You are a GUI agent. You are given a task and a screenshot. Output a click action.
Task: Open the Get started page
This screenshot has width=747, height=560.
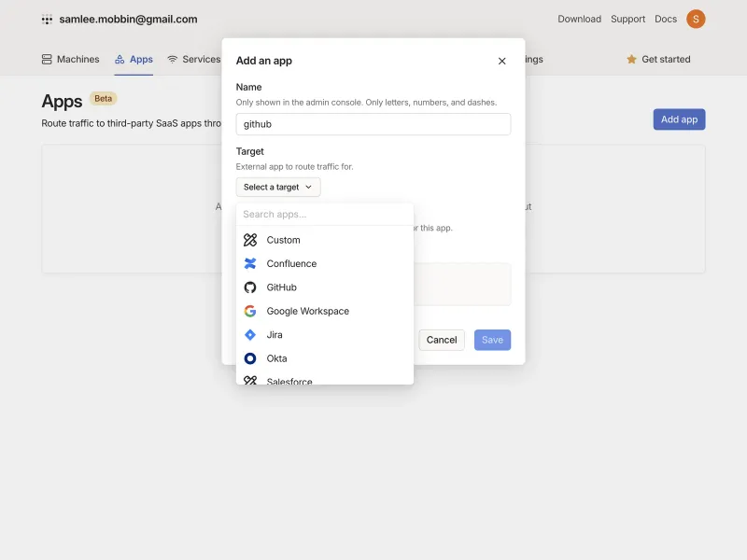tap(658, 59)
